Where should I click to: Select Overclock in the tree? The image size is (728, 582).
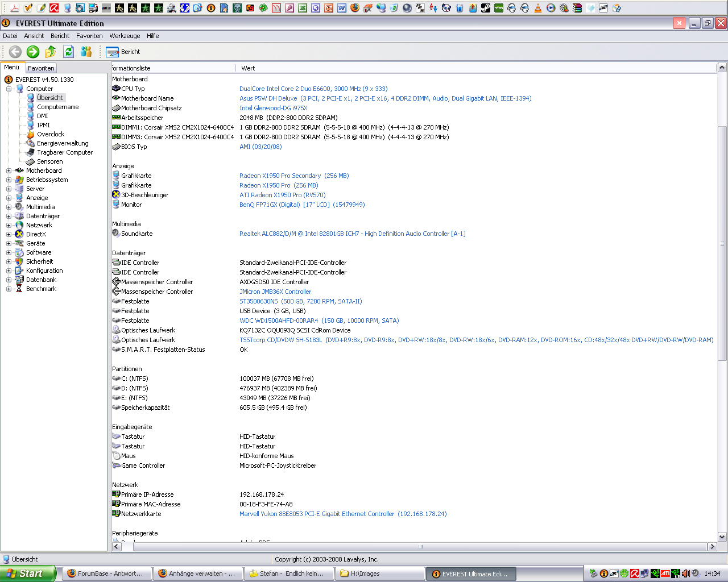click(x=51, y=134)
